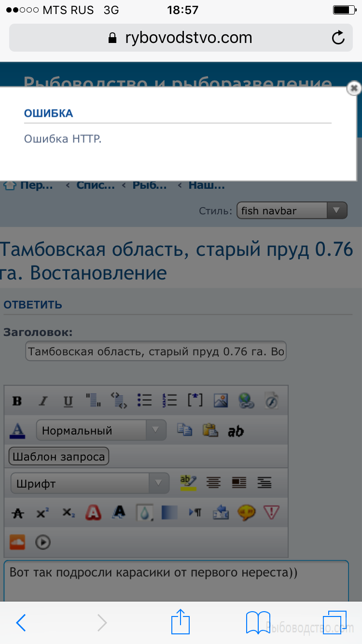
Task: Click the SoundCloud embed icon
Action: pos(17,542)
